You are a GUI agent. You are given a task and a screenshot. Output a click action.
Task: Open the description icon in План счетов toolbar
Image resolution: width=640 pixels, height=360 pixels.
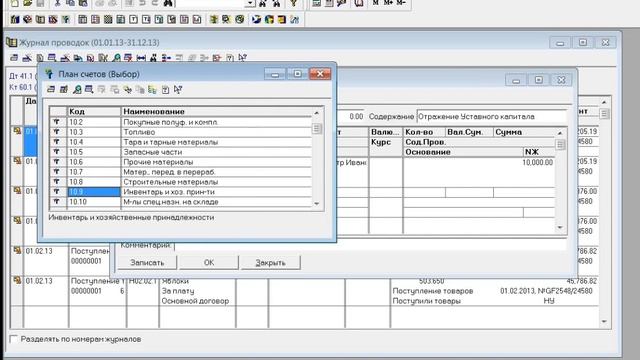point(165,89)
